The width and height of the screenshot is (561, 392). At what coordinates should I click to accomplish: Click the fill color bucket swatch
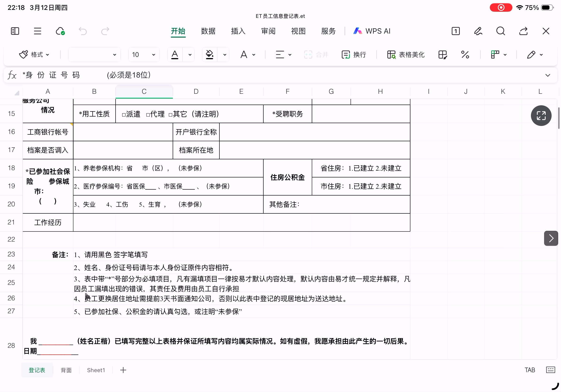pos(209,55)
